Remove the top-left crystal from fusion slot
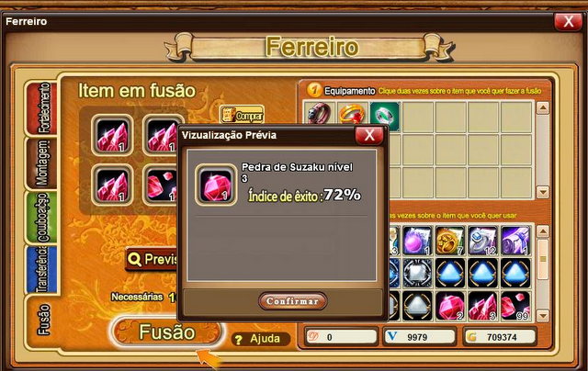588x371 pixels. [112, 135]
